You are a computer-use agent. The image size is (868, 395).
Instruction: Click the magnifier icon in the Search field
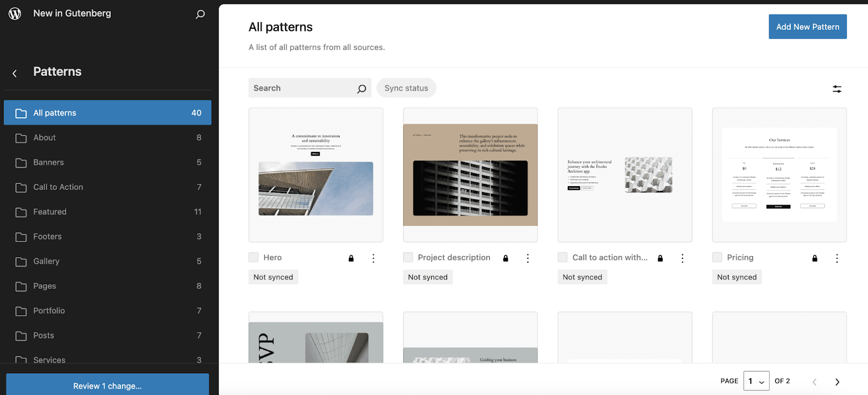tap(362, 88)
